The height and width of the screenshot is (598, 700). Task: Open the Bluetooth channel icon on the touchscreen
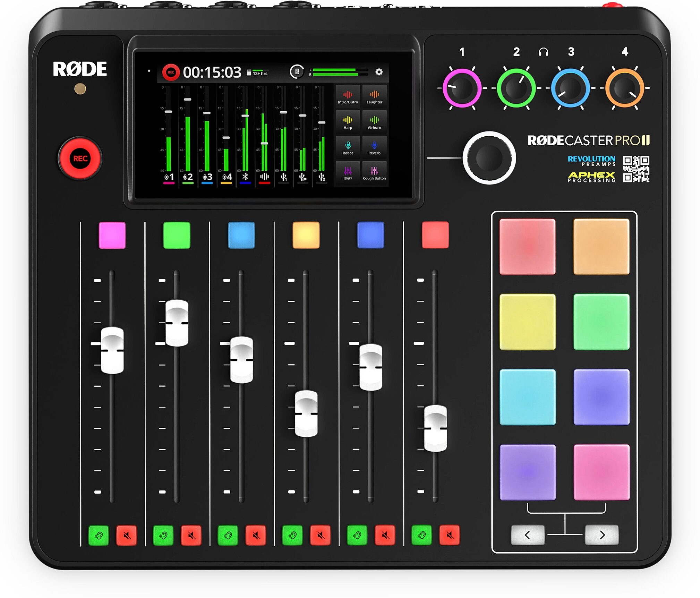[245, 177]
